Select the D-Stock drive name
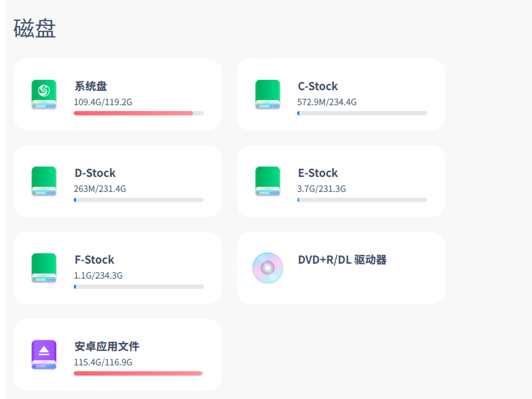The width and height of the screenshot is (532, 399). [95, 173]
